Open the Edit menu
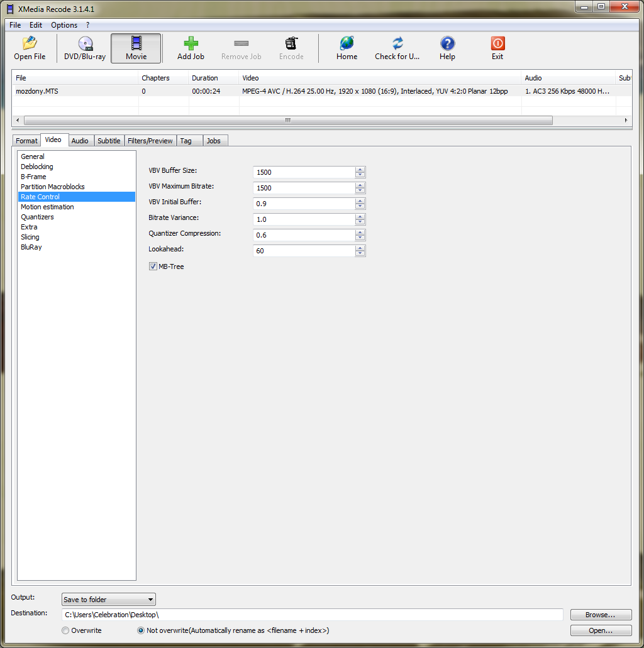The image size is (644, 648). coord(36,25)
